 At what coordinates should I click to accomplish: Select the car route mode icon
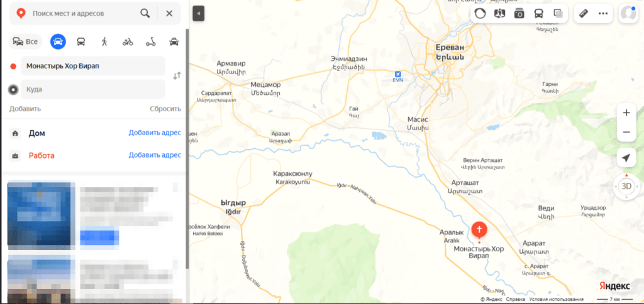[58, 41]
